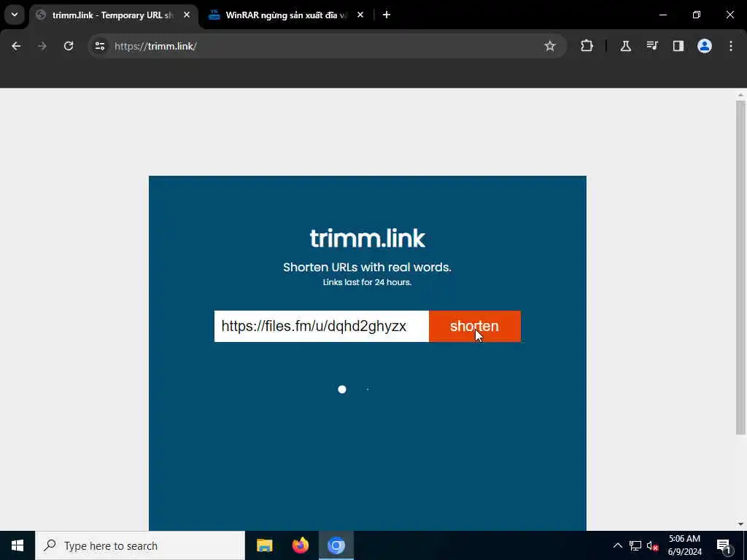The image size is (747, 560).
Task: Switch to the trimm.link tab
Action: [114, 15]
